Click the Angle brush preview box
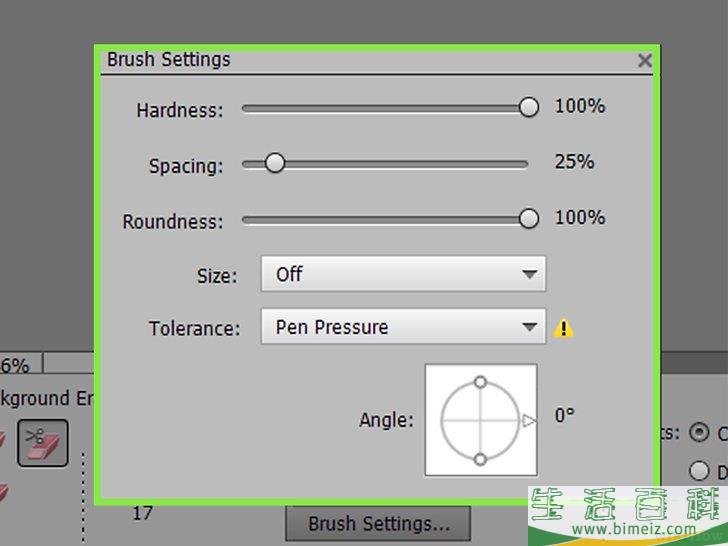Screen dimensions: 728x546 [x=480, y=420]
